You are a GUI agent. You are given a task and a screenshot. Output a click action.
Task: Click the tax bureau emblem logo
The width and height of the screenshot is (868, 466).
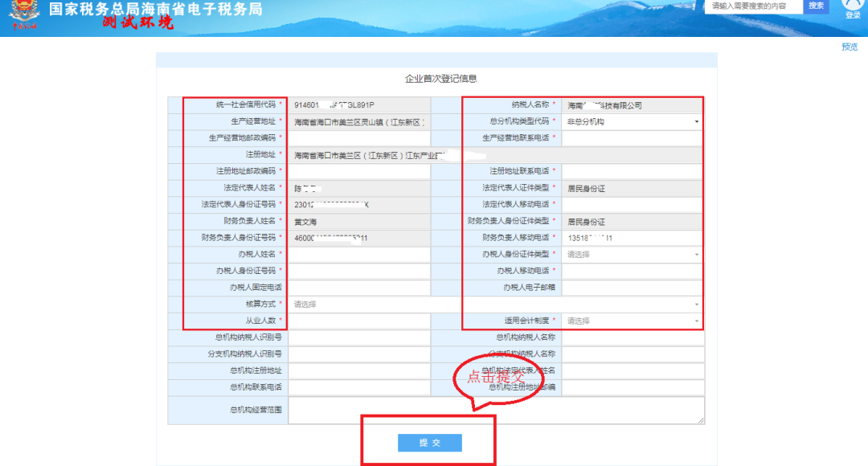24,15
